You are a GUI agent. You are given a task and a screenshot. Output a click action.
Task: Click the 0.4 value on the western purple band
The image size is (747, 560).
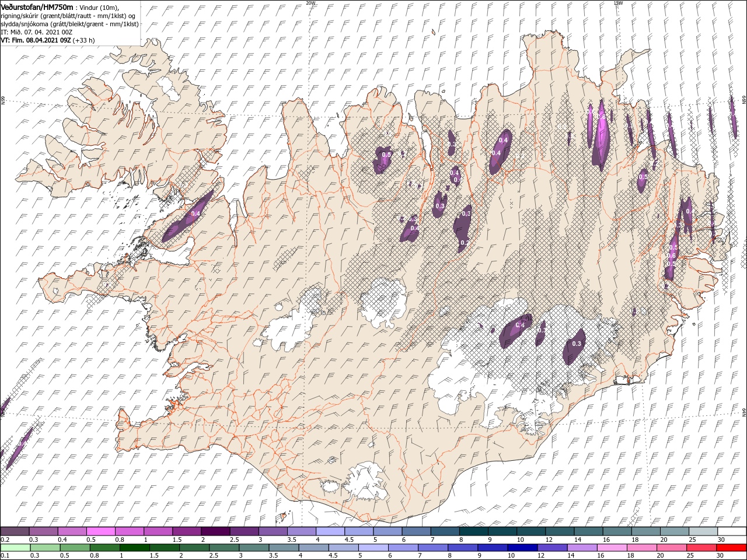tap(196, 213)
